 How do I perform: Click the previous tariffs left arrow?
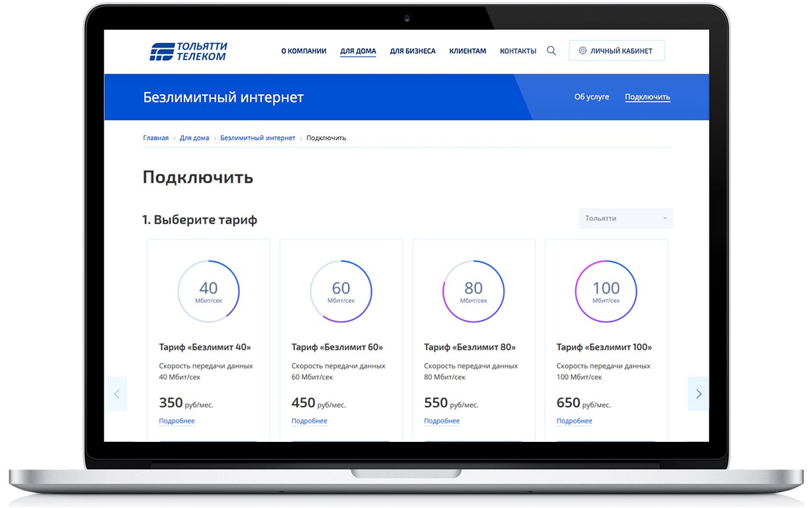click(x=116, y=394)
